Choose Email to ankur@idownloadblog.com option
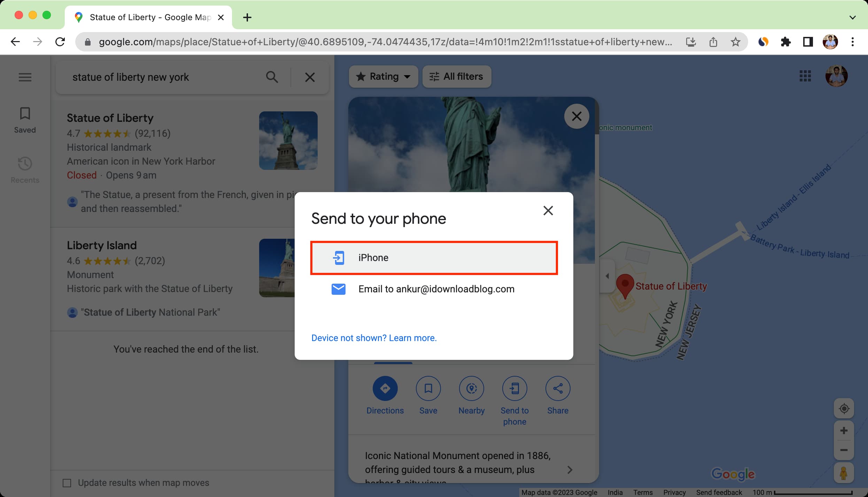This screenshot has width=868, height=497. [x=434, y=289]
